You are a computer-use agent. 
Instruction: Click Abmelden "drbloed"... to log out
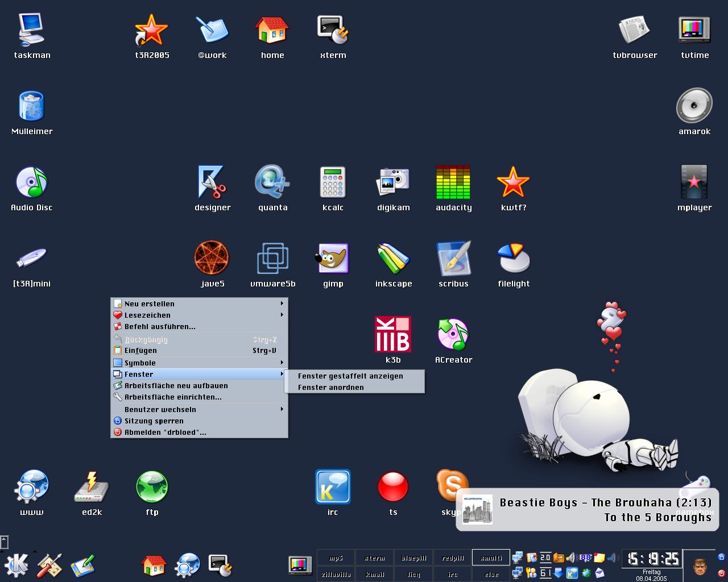point(165,432)
